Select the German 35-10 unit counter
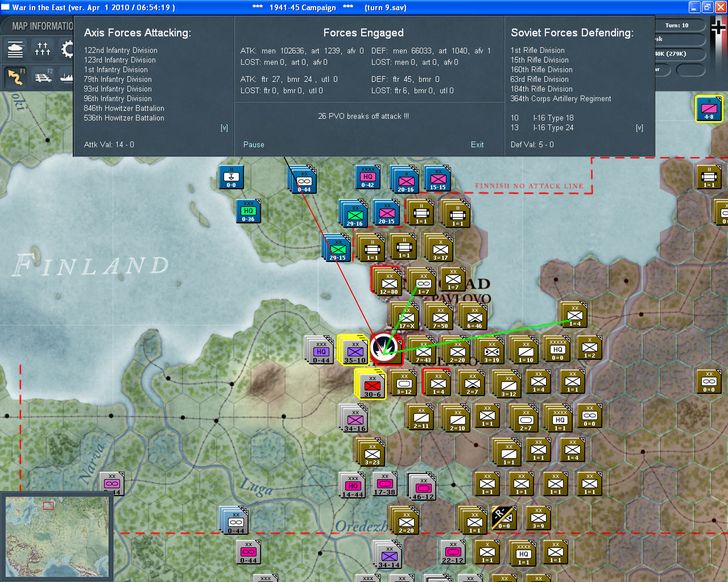This screenshot has height=582, width=728. (354, 351)
